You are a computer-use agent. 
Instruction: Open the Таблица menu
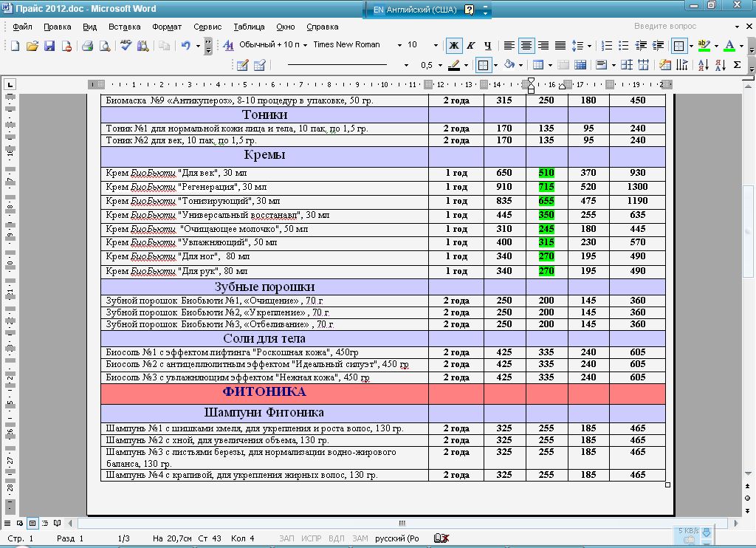pyautogui.click(x=249, y=27)
